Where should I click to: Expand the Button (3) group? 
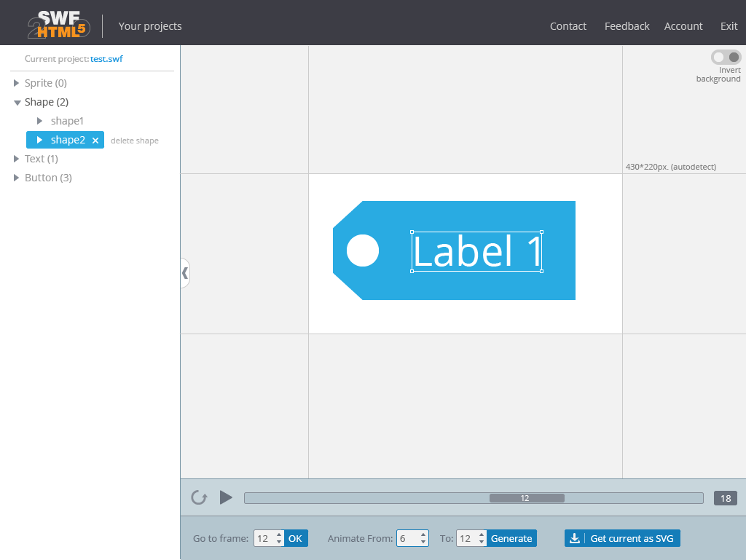pos(16,178)
